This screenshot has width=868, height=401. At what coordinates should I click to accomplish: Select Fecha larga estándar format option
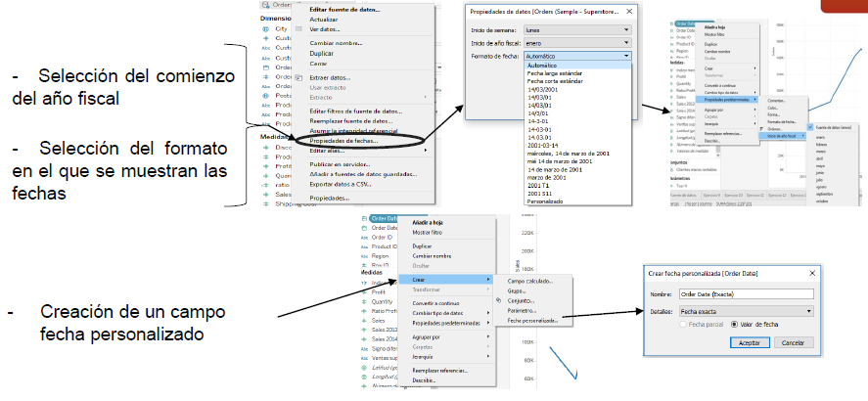tap(555, 73)
